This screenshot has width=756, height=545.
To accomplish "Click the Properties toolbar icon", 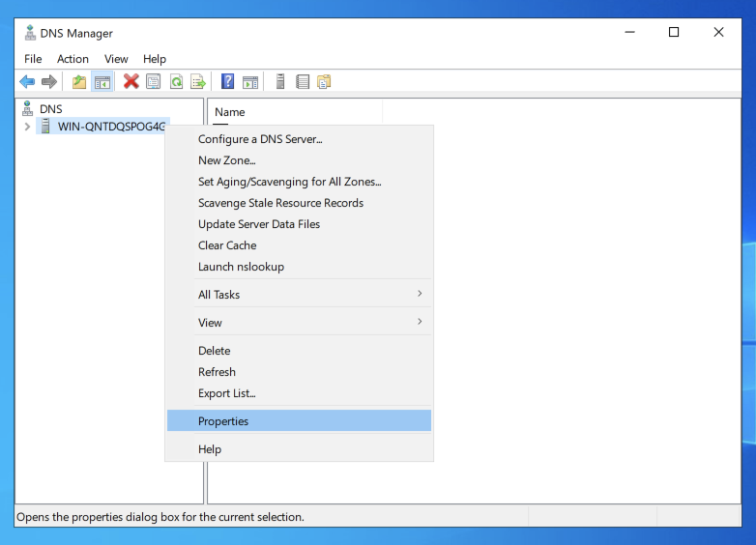I will (153, 82).
